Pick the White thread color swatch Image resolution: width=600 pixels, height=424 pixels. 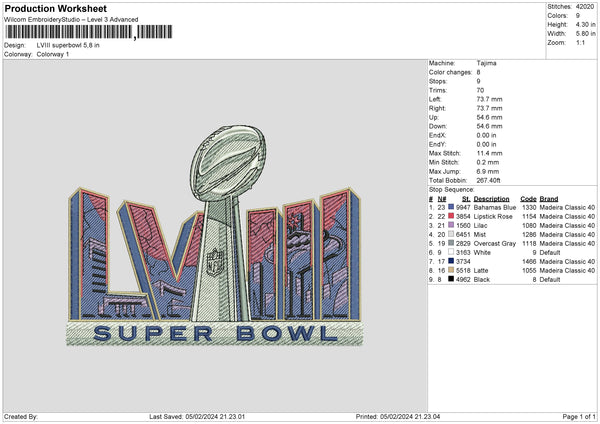451,252
